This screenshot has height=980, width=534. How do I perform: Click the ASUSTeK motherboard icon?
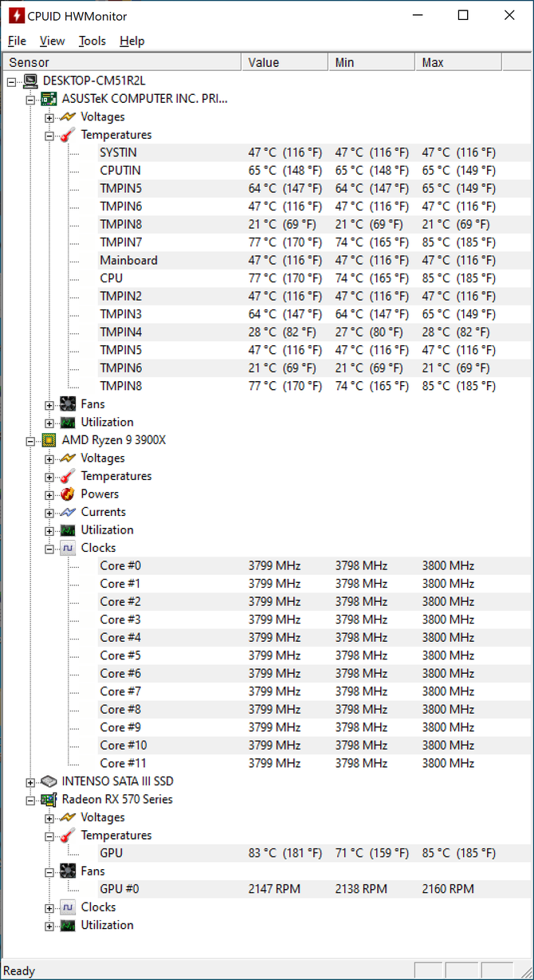(x=49, y=99)
